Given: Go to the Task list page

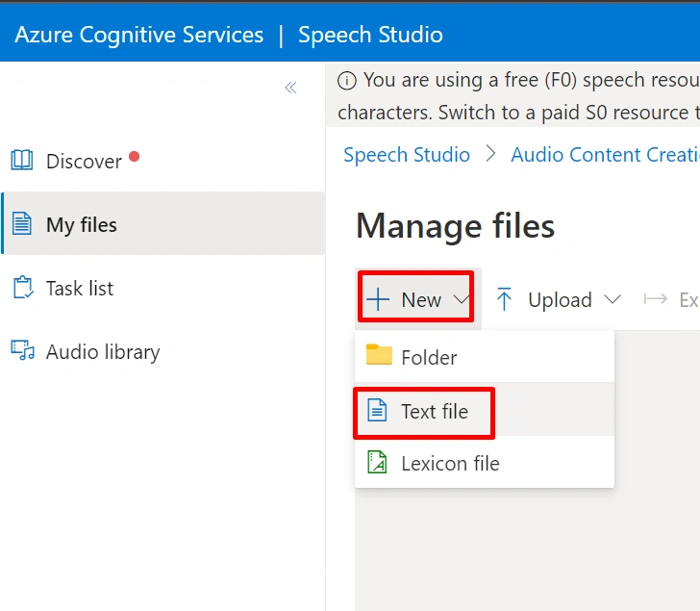Looking at the screenshot, I should click(x=162, y=288).
